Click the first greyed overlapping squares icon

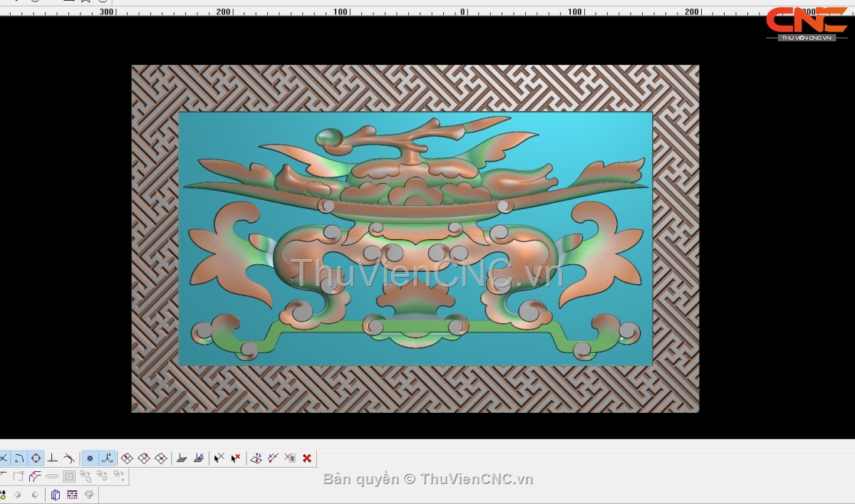coord(86,476)
